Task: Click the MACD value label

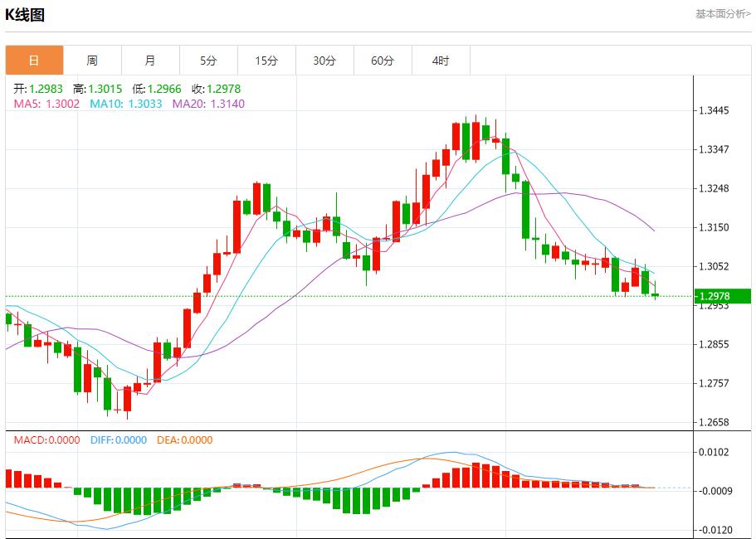Action: pos(46,440)
